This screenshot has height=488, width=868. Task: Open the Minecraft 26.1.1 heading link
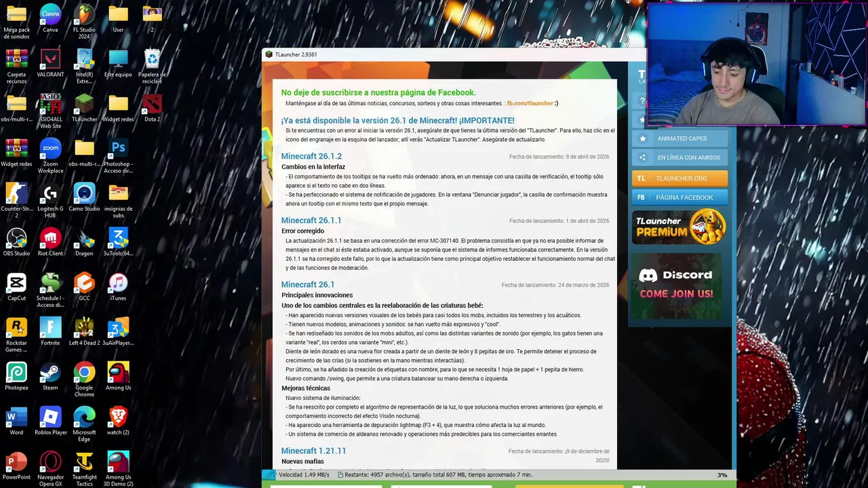click(311, 220)
